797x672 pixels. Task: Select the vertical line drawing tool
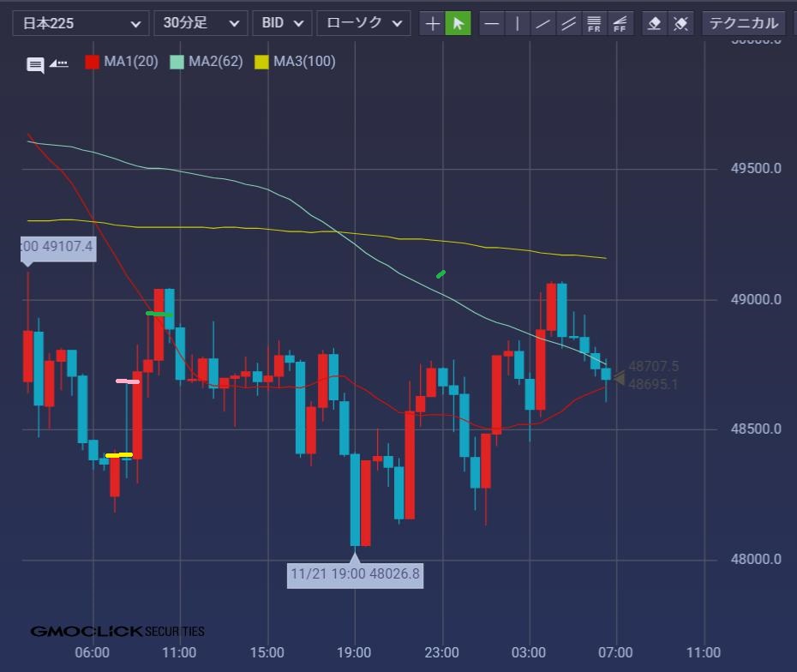coord(517,23)
